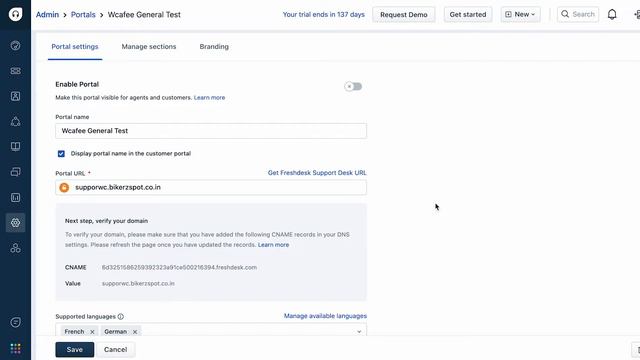Click the Portal name input field
This screenshot has height=360, width=640.
pyautogui.click(x=211, y=131)
